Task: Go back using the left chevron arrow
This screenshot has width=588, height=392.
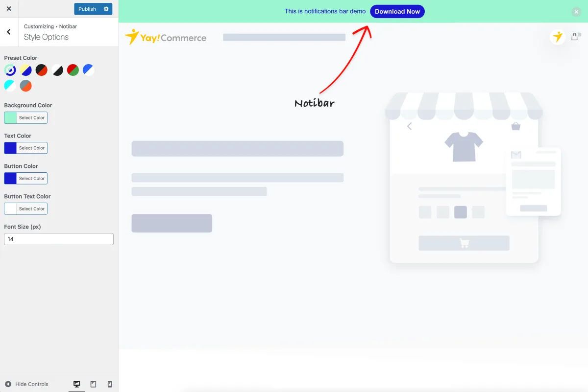Action: 9,32
